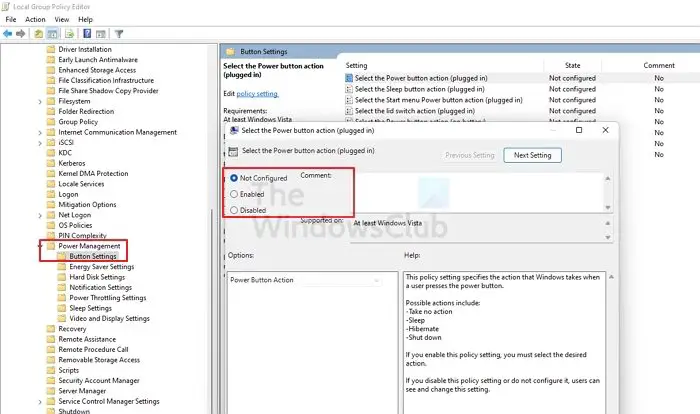Expand the Service Control Manager Settings node

(x=40, y=401)
